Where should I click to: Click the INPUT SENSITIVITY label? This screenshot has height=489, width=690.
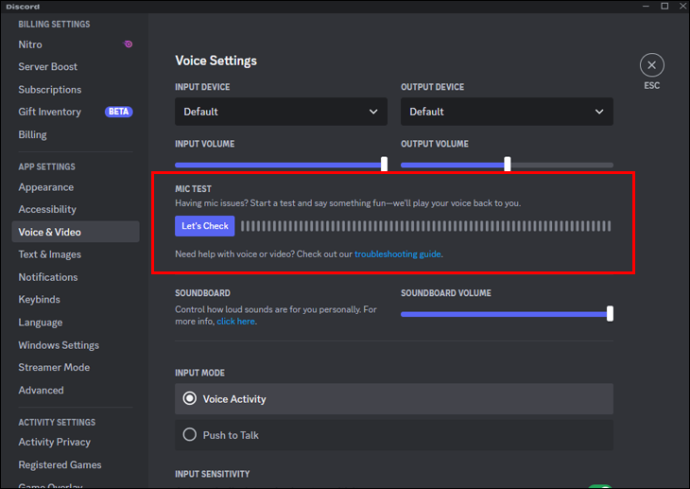tap(212, 474)
